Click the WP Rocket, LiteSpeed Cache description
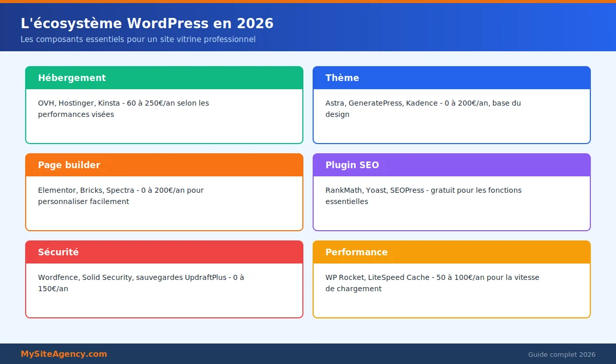Screen dimensions: 616x364 pos(432,283)
